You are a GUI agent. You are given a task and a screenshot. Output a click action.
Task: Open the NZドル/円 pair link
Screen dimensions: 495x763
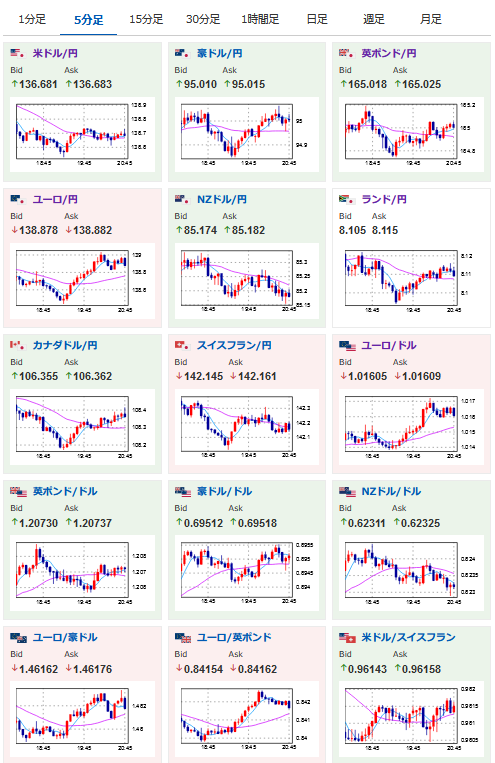click(221, 199)
